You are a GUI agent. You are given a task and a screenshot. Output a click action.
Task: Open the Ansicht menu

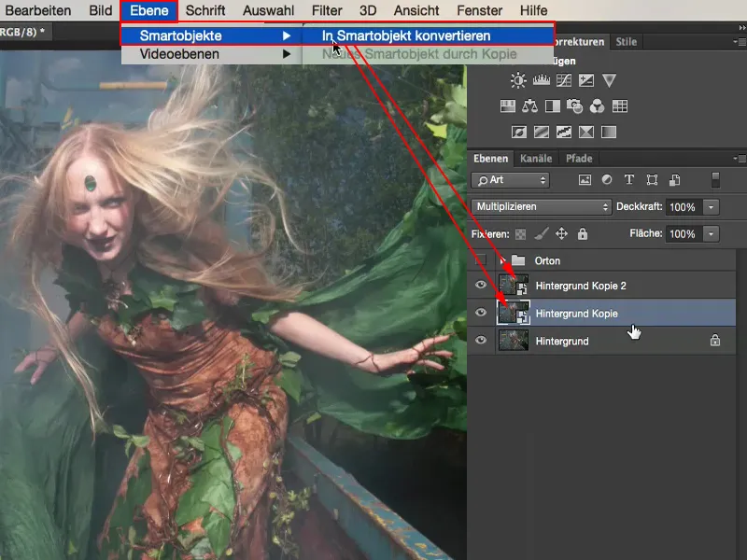[416, 10]
